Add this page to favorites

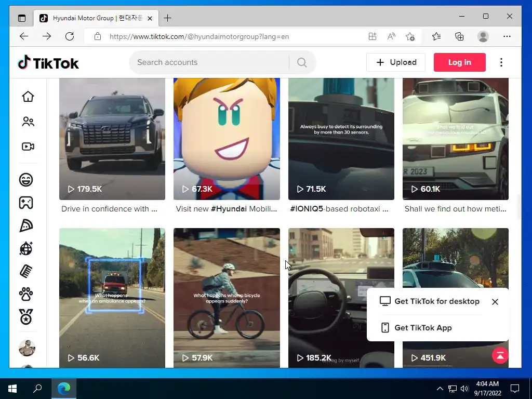pos(410,36)
